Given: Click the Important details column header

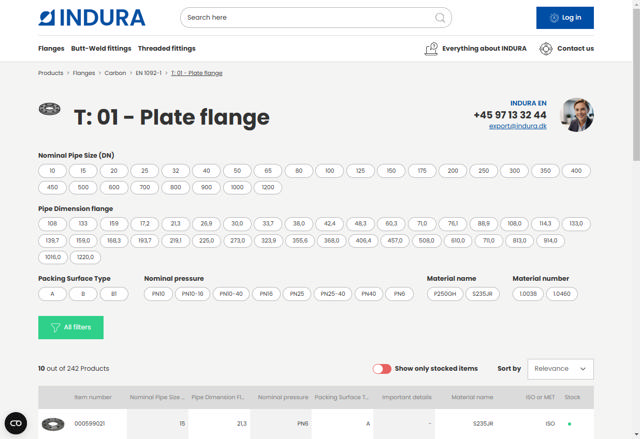Looking at the screenshot, I should click(407, 397).
